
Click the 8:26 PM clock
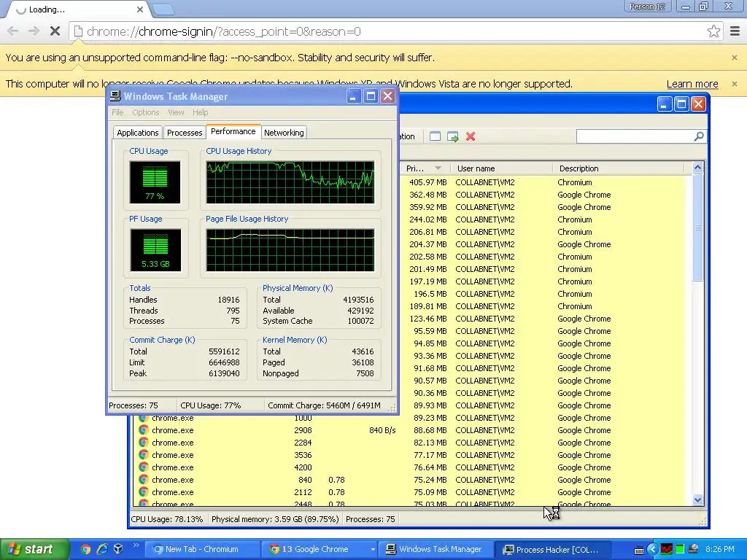(720, 549)
